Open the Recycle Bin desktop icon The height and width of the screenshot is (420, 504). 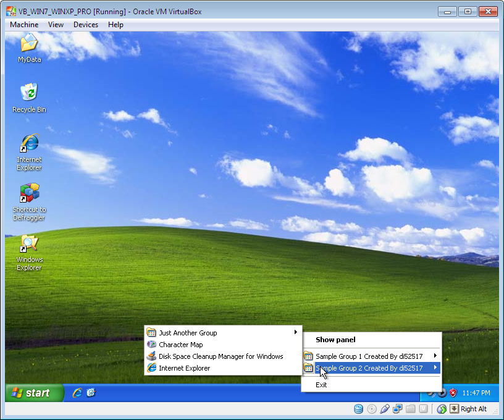(29, 93)
